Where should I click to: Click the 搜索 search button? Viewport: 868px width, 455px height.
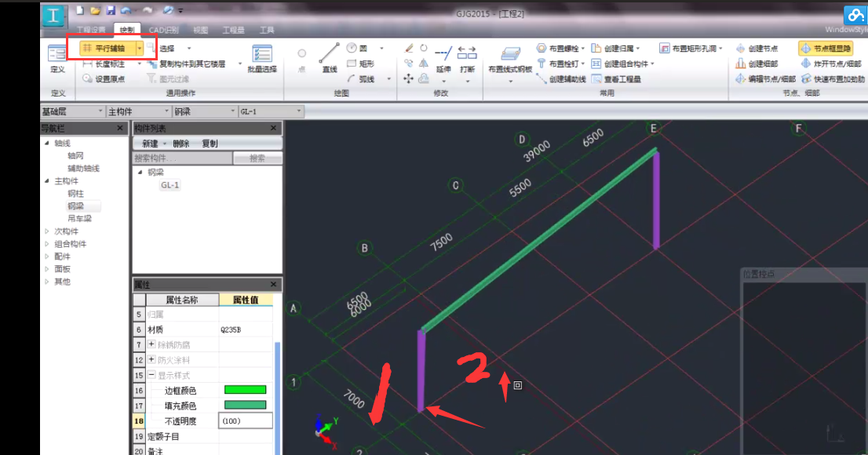pos(257,158)
